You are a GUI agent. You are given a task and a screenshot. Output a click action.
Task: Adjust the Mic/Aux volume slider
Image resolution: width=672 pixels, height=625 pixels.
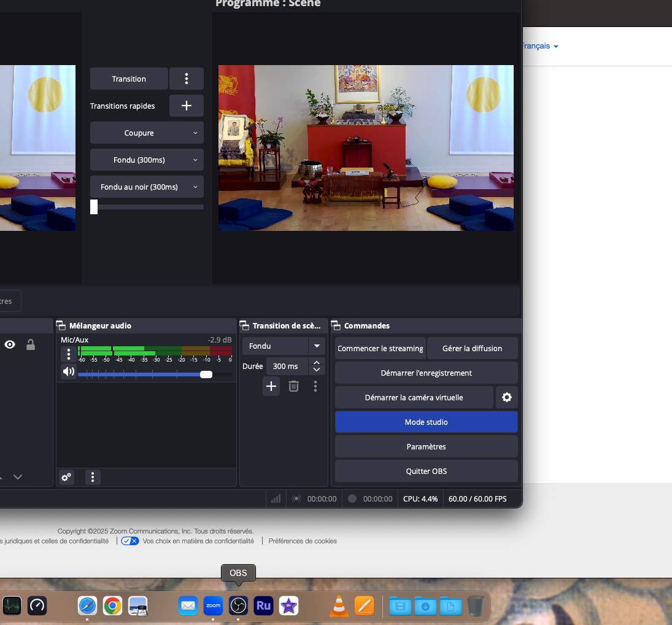[x=206, y=375]
